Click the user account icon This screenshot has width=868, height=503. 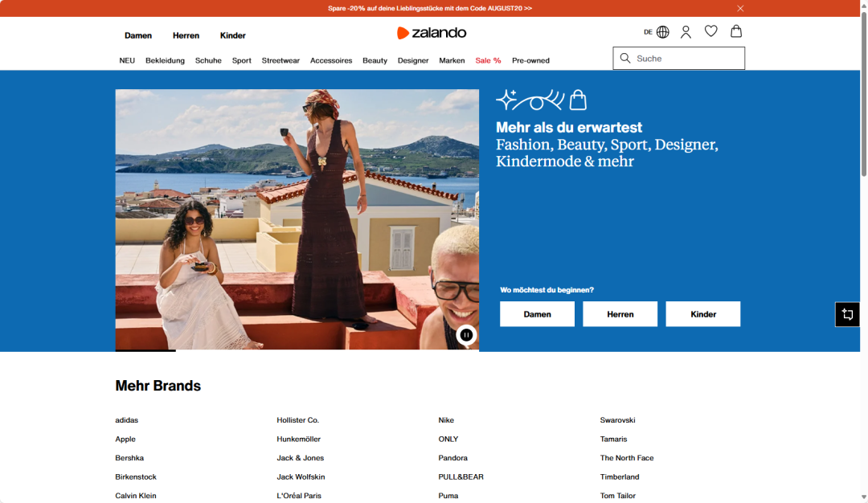click(x=686, y=32)
